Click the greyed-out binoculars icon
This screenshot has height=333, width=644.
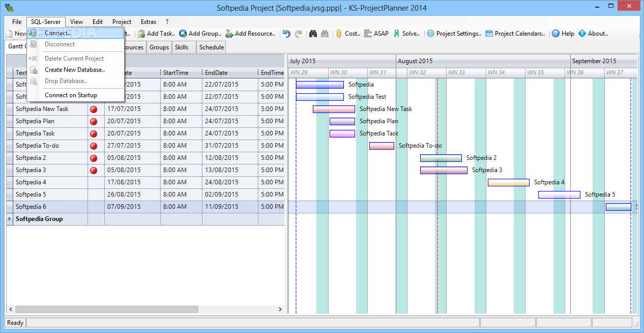click(x=325, y=34)
